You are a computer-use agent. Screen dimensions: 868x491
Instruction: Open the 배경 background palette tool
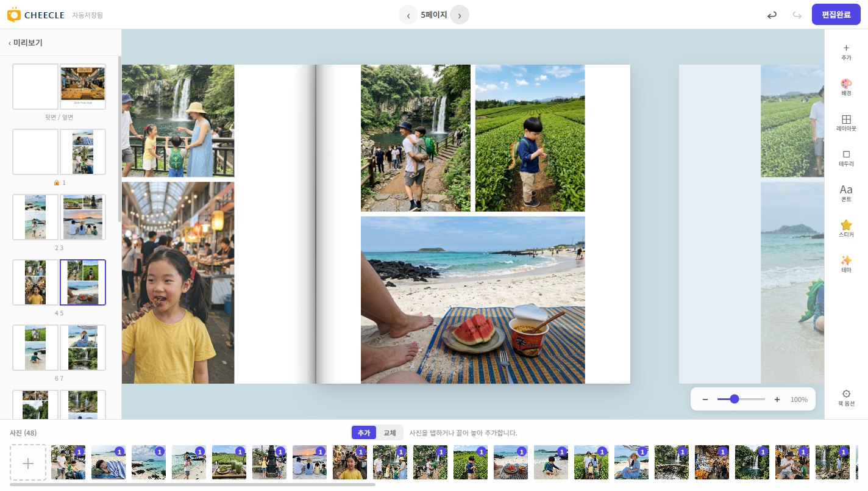click(x=846, y=87)
